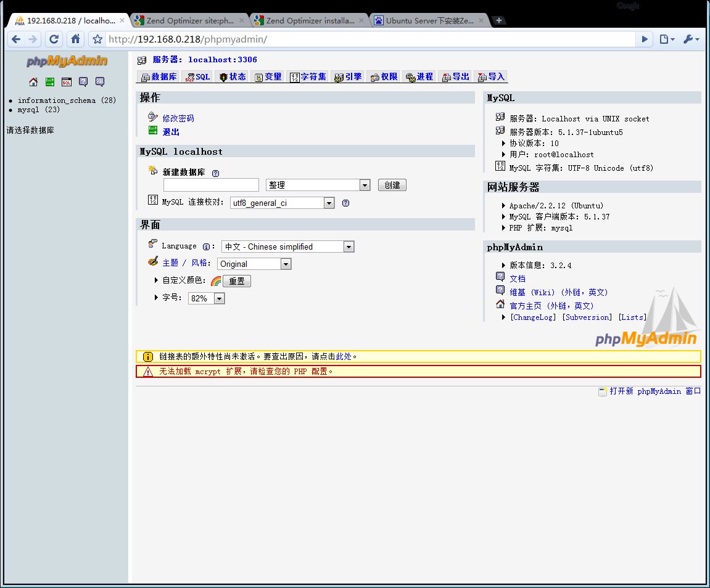
Task: Open the wrench settings menu
Action: point(691,39)
